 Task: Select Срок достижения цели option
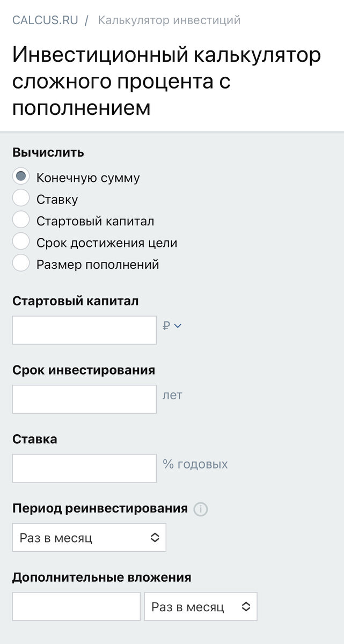point(20,241)
